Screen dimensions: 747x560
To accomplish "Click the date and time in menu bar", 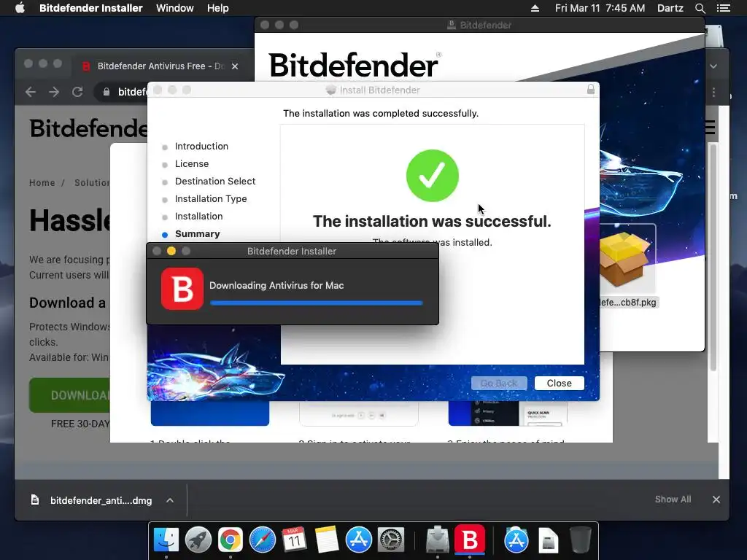I will point(600,8).
